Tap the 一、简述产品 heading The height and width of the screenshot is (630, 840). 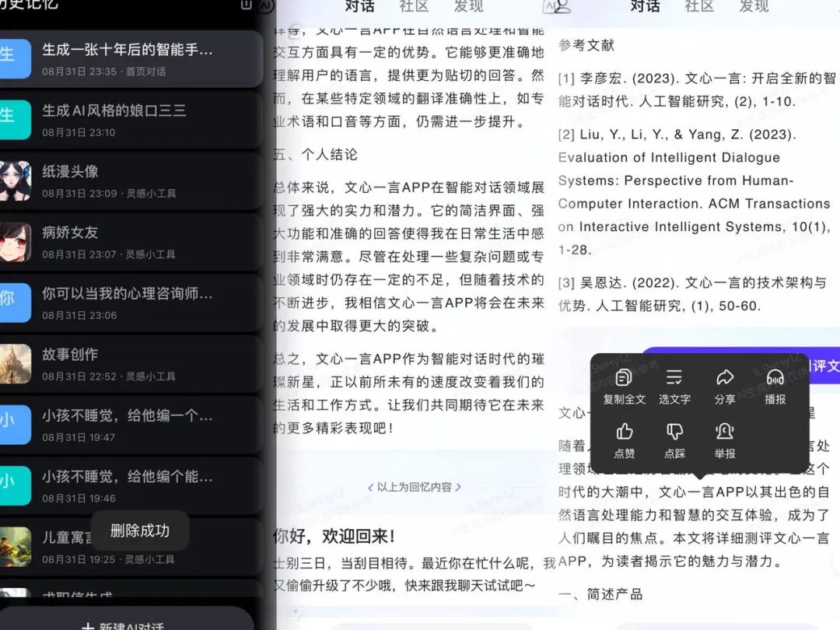coord(600,594)
